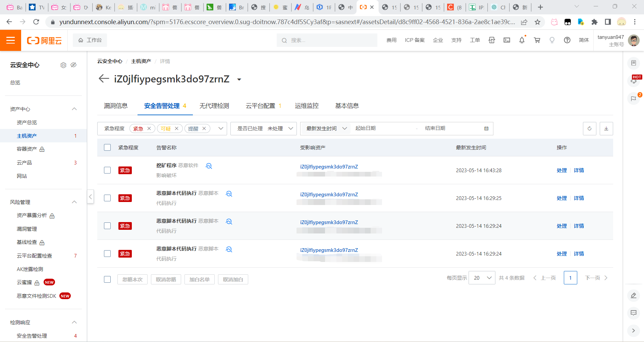Click the refresh alerts list button
The image size is (644, 342).
tap(589, 129)
